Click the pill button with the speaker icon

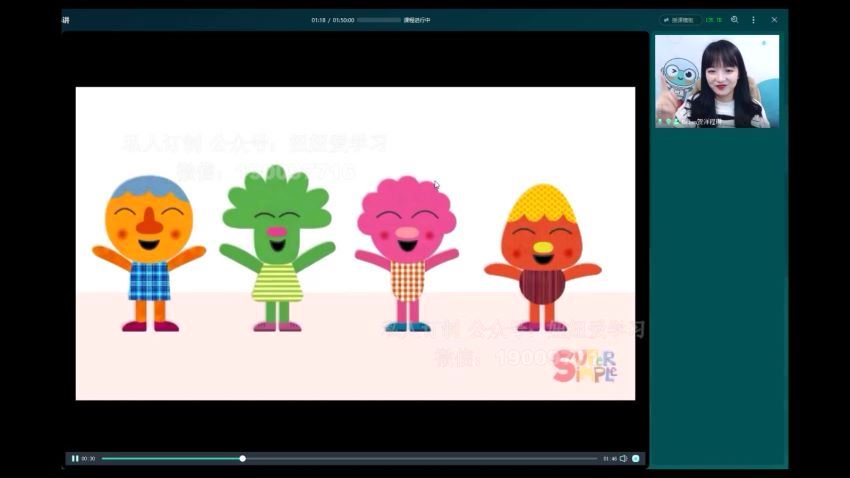(x=680, y=20)
